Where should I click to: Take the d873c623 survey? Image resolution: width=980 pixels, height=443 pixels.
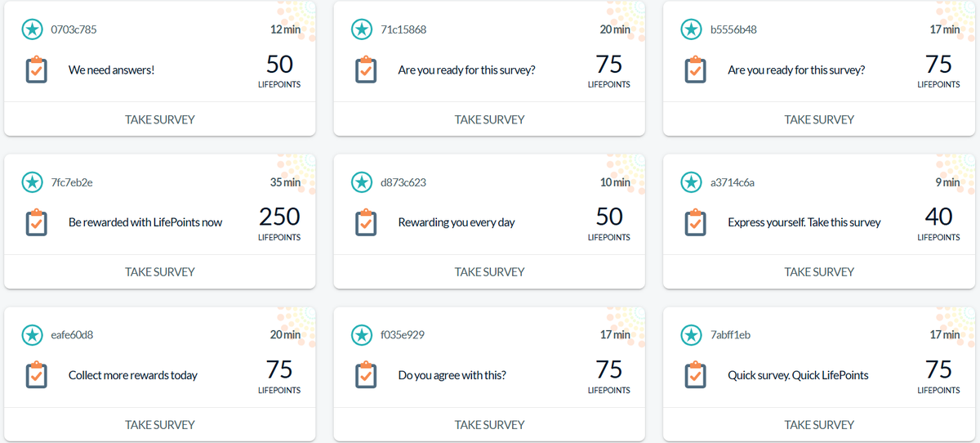tap(490, 272)
